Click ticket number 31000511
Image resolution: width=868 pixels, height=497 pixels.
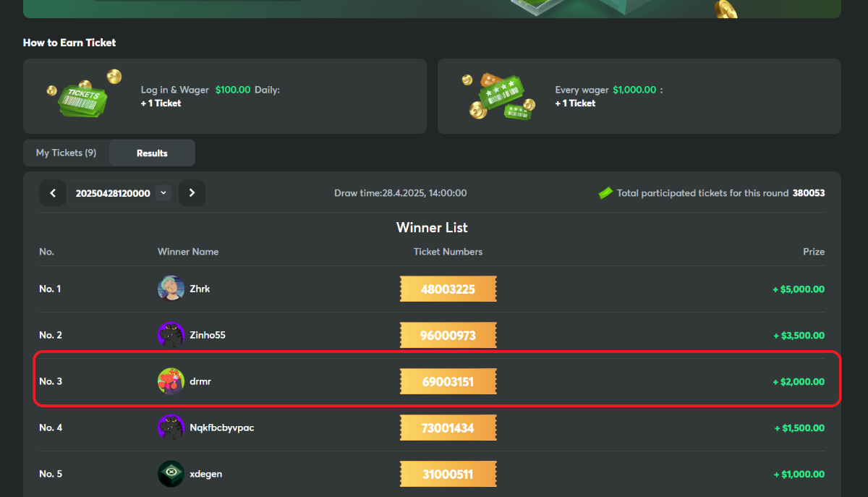click(x=448, y=475)
